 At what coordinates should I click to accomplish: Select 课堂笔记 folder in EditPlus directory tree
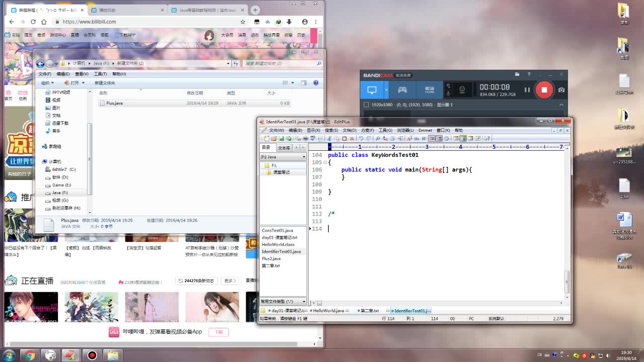click(x=281, y=172)
